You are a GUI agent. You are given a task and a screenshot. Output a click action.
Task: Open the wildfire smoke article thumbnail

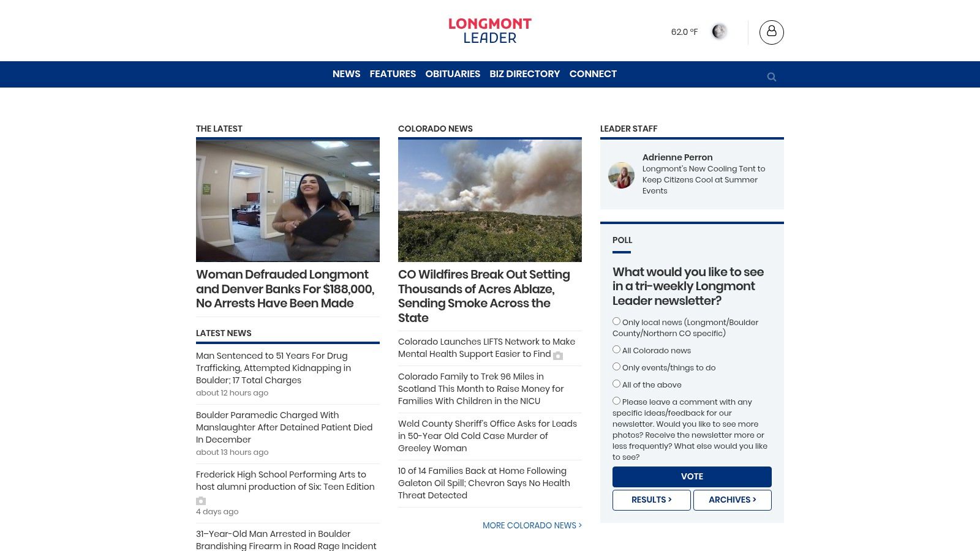[490, 200]
